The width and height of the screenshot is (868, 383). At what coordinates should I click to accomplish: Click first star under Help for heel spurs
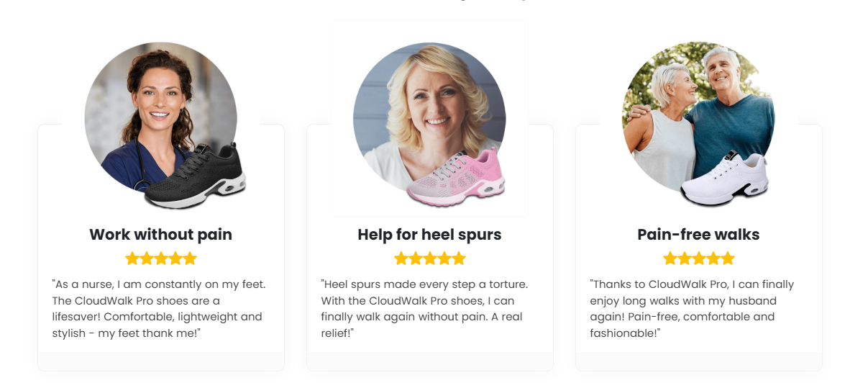coord(401,258)
